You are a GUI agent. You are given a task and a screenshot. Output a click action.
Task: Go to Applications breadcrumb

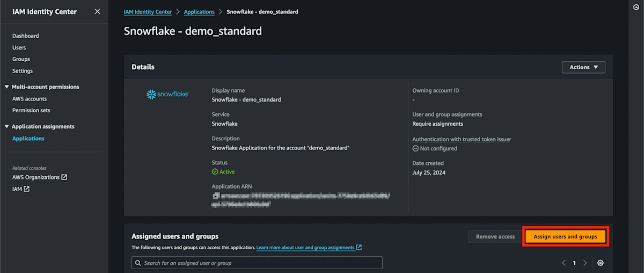199,12
